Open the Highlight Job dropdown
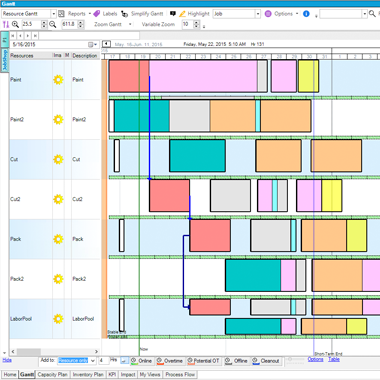Viewport: 380px width, 380px height. coord(258,14)
